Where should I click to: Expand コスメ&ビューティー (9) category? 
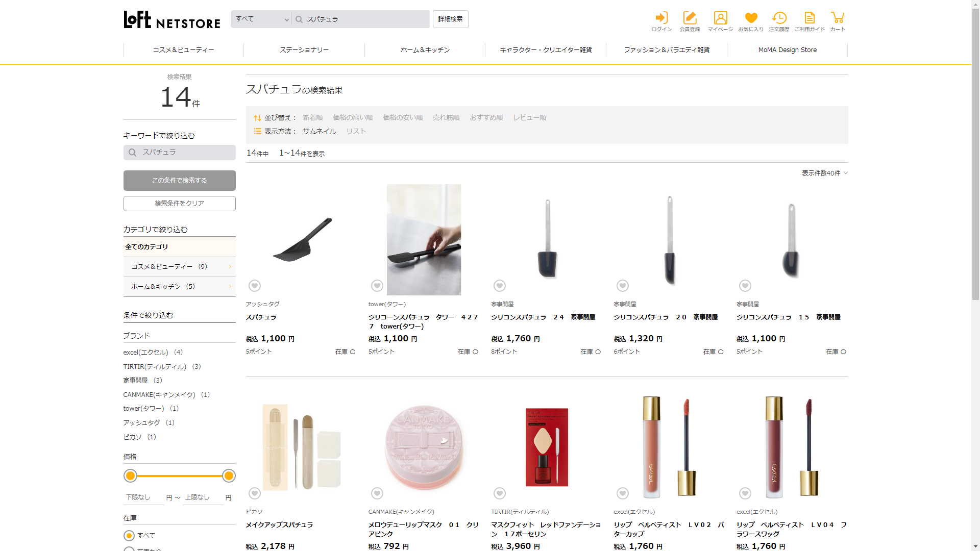pyautogui.click(x=179, y=267)
